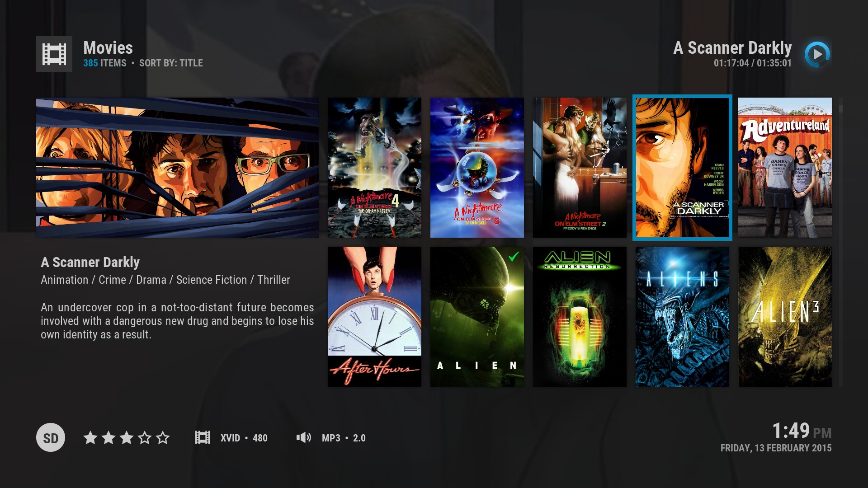Select the After Hours poster
The height and width of the screenshot is (488, 868).
374,316
